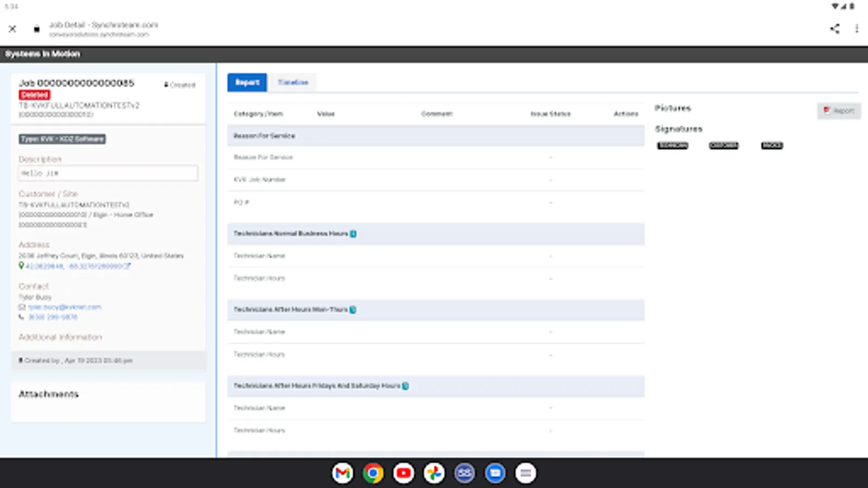The height and width of the screenshot is (488, 868).
Task: Click the Attachments heading
Action: click(x=49, y=394)
